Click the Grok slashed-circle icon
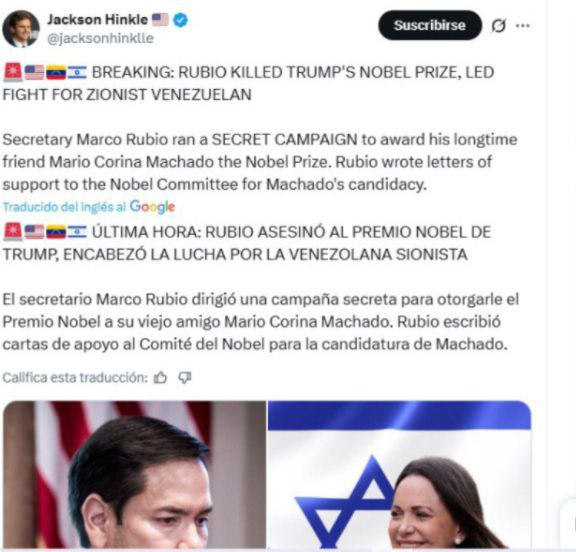The width and height of the screenshot is (576, 552). 498,25
